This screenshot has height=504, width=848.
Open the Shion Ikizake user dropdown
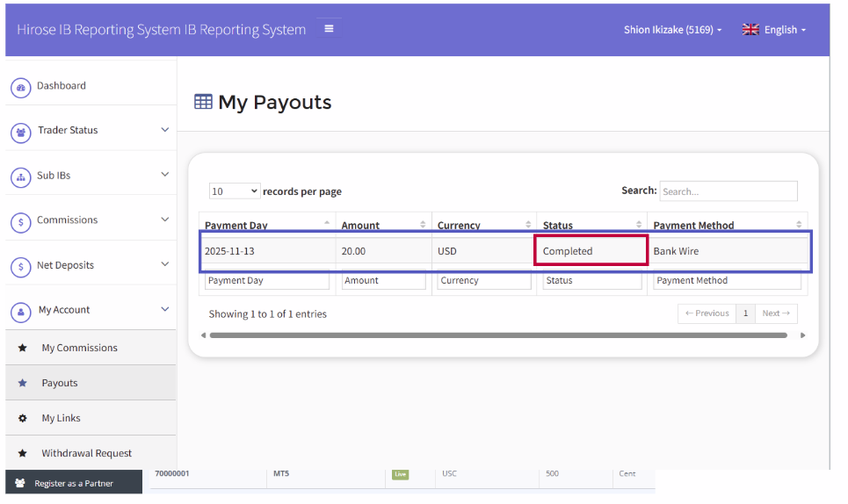[672, 30]
